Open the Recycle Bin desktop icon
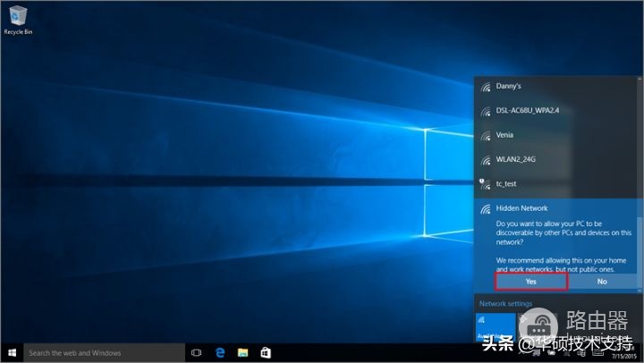The width and height of the screenshot is (644, 363). 18,21
